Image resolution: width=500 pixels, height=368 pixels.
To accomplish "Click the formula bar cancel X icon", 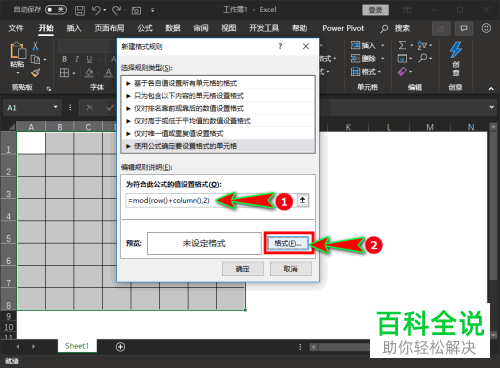I will pyautogui.click(x=89, y=108).
